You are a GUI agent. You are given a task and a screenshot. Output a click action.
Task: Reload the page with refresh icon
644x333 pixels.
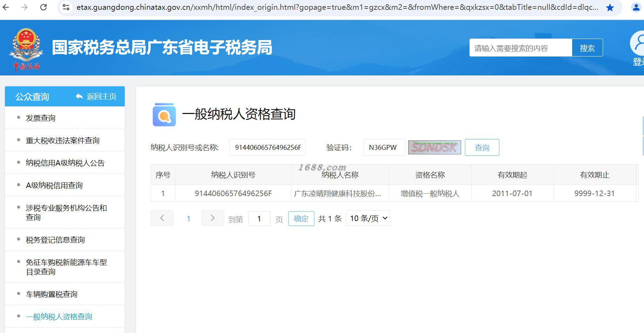tap(43, 7)
